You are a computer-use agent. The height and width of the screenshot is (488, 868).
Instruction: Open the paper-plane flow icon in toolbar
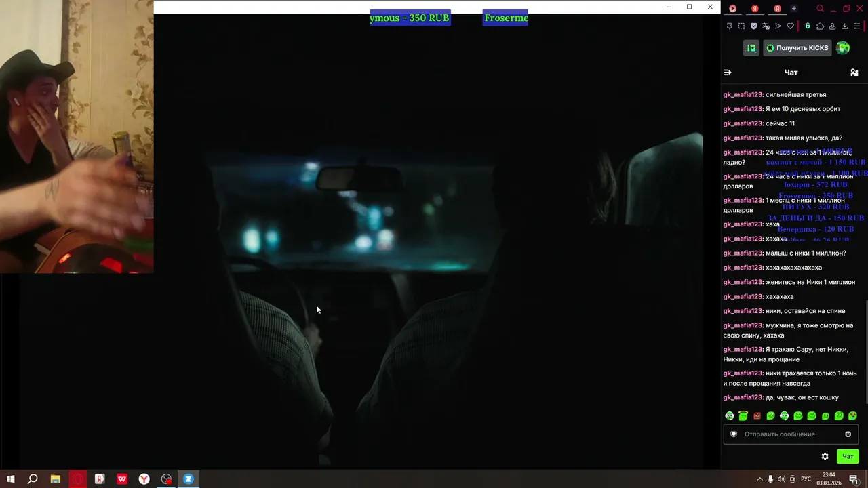tap(778, 26)
